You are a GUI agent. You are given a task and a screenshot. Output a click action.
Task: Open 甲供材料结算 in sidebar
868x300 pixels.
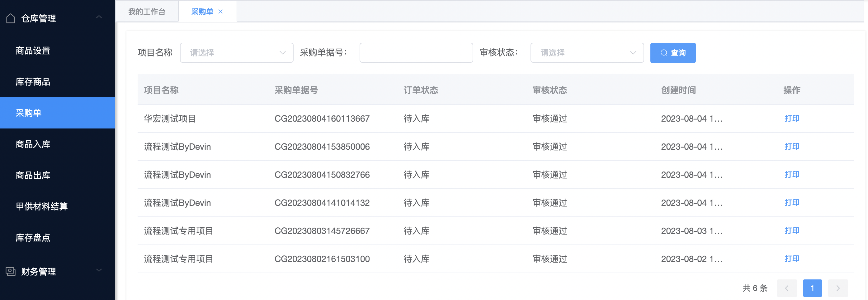tap(58, 206)
